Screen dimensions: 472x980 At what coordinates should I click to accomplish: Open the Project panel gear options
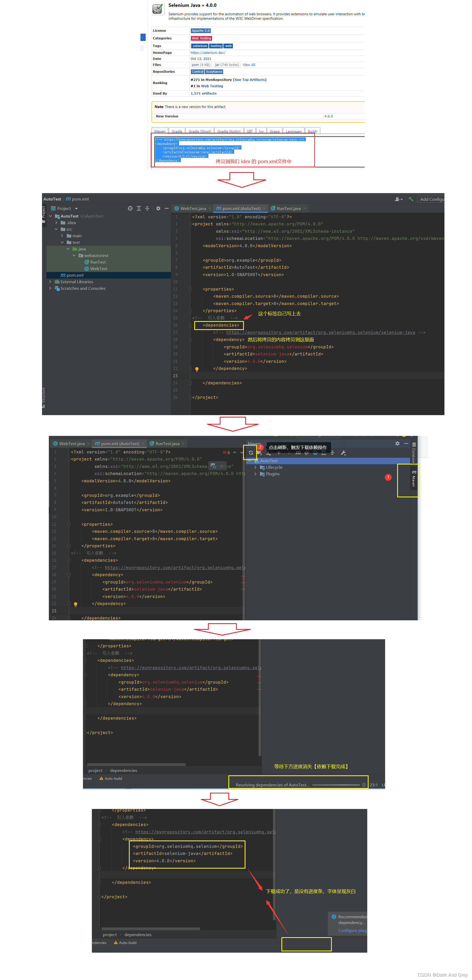click(158, 208)
